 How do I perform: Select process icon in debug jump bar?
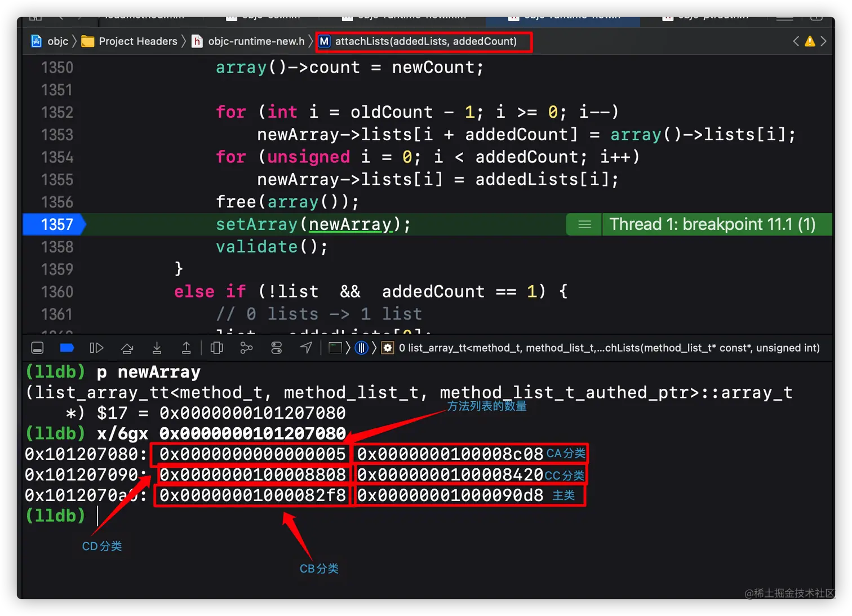tap(335, 348)
